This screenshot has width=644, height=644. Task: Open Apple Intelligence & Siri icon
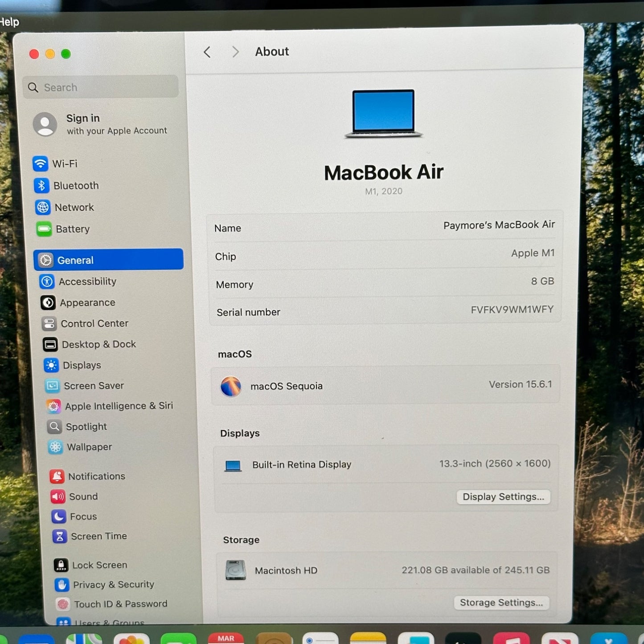[53, 406]
